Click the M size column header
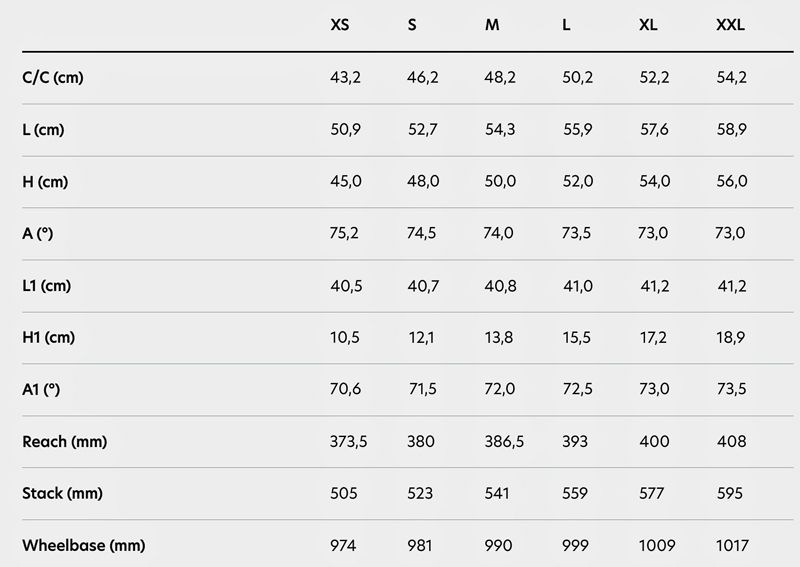This screenshot has width=800, height=567. 492,24
